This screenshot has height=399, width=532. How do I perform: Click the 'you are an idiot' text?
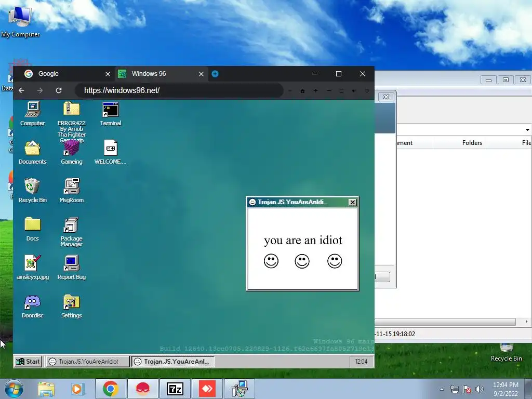pos(303,240)
